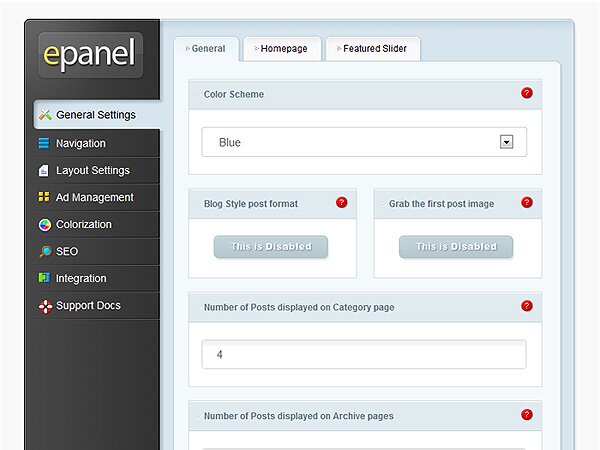Open Ad Management section

pyautogui.click(x=96, y=197)
